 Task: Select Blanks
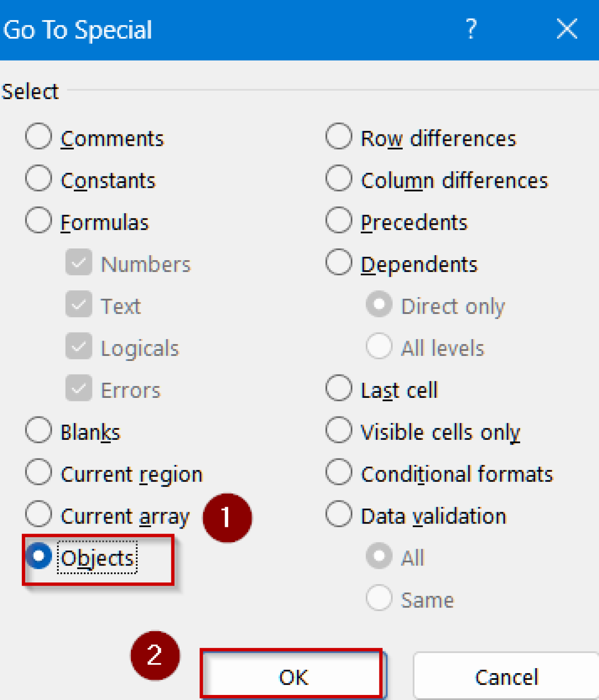[38, 430]
